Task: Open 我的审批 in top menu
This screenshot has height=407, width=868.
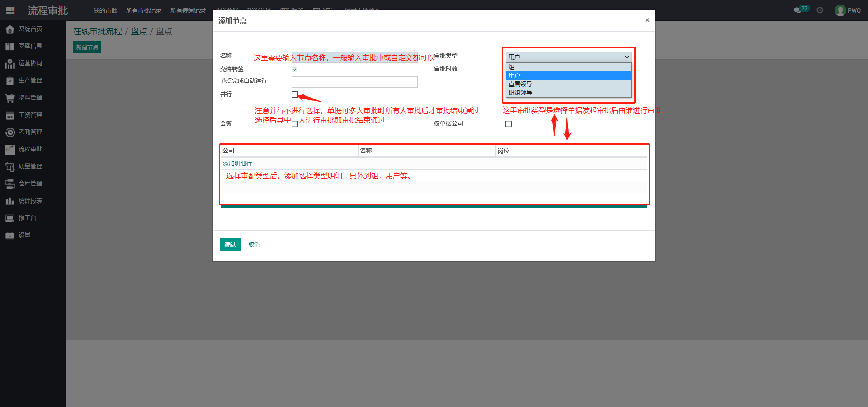Action: pyautogui.click(x=105, y=10)
